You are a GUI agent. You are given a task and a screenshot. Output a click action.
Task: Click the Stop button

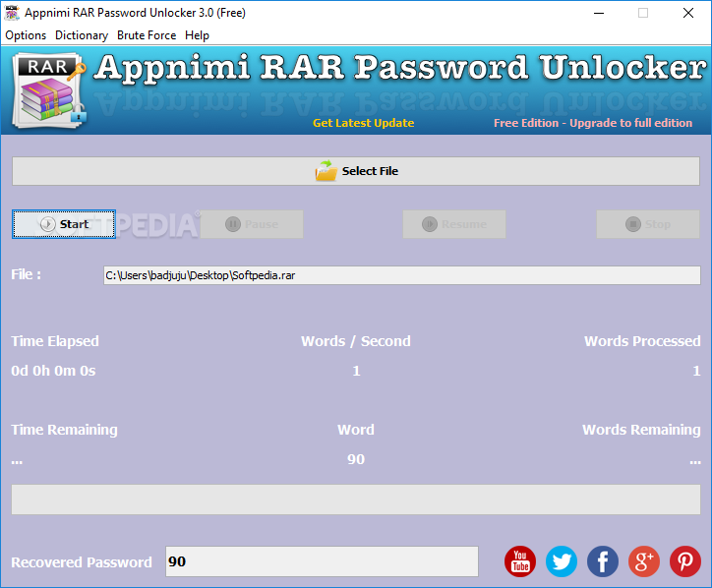click(648, 224)
